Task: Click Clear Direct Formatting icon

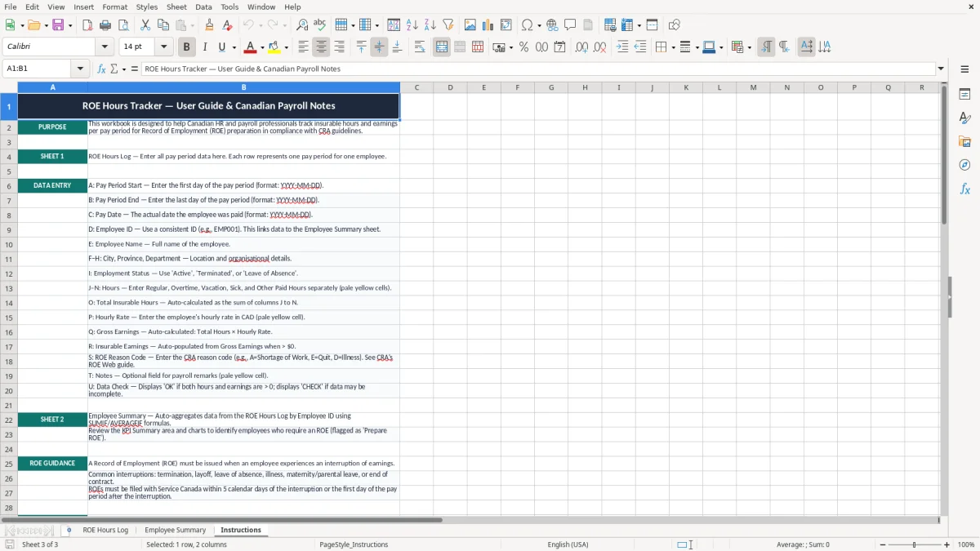Action: coord(228,25)
